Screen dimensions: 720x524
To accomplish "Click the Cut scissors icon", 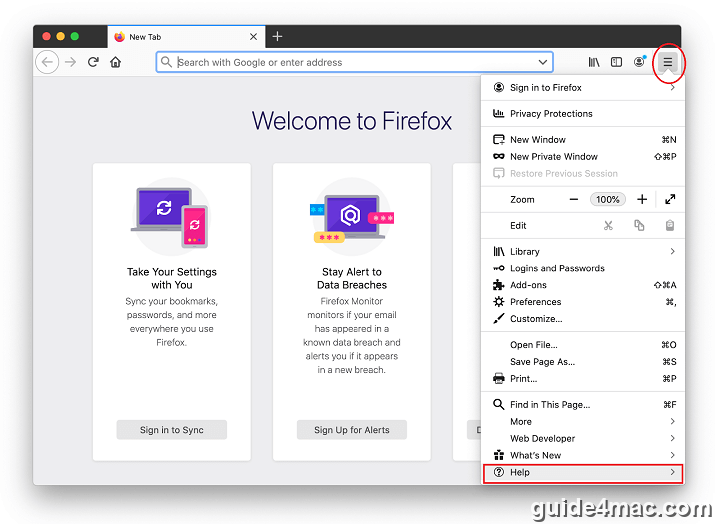I will coord(608,225).
